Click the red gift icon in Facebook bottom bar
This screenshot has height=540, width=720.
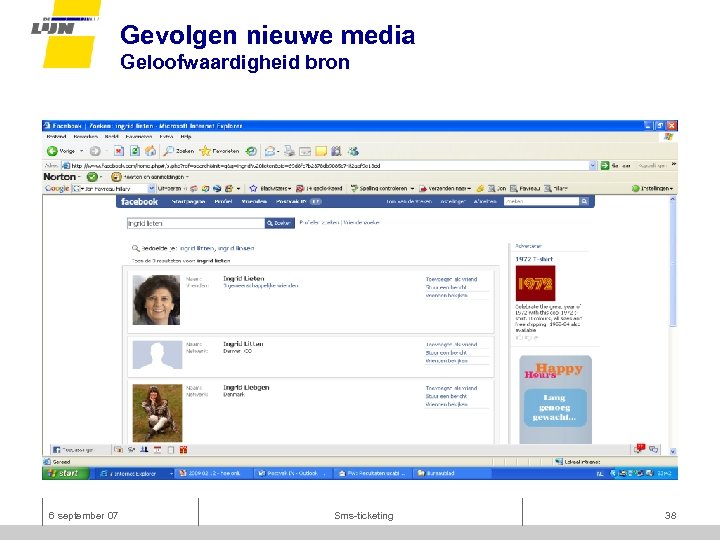[x=183, y=450]
